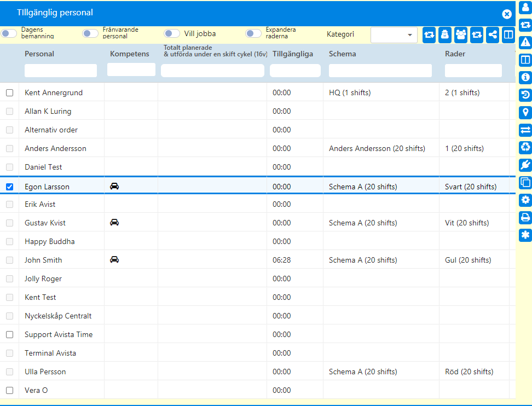Click the columns icon in the top toolbar
The width and height of the screenshot is (532, 406).
pyautogui.click(x=508, y=34)
